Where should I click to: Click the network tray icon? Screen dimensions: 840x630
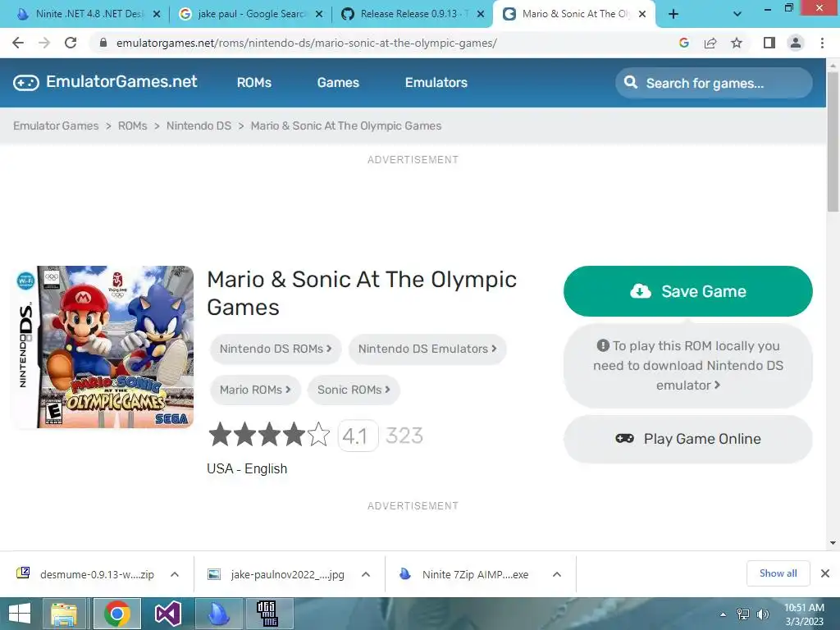pyautogui.click(x=743, y=614)
